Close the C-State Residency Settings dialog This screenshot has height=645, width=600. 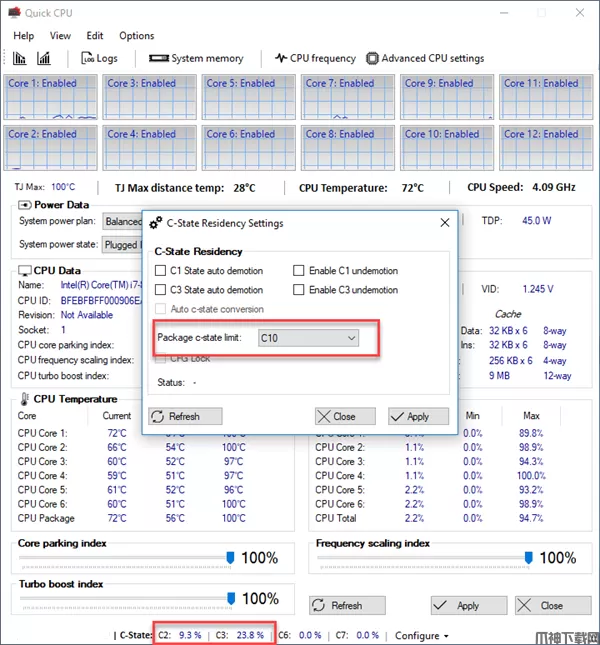click(x=444, y=223)
